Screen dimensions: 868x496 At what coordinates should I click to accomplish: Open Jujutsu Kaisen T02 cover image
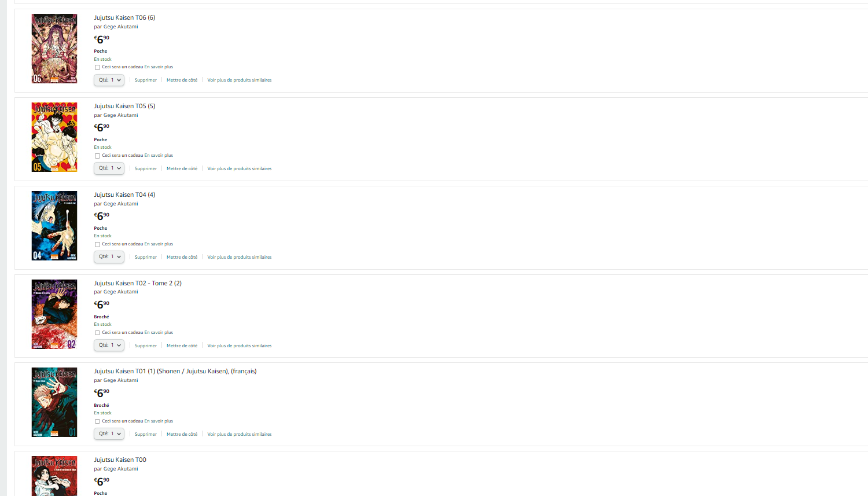click(54, 314)
